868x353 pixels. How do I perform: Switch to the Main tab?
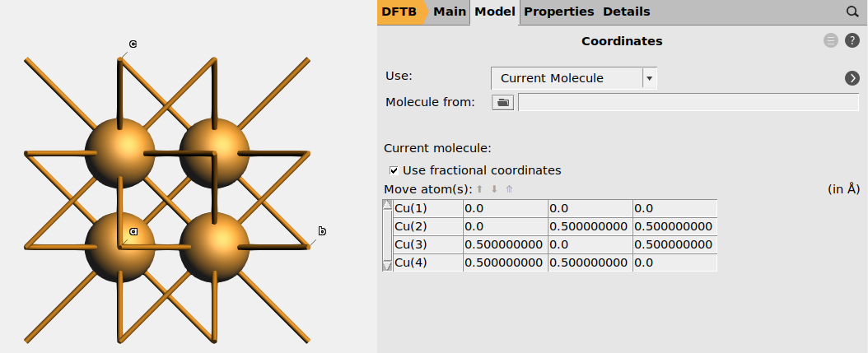pyautogui.click(x=450, y=12)
